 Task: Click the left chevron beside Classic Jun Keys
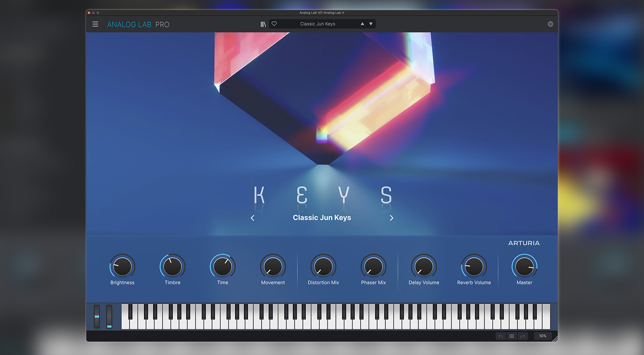tap(253, 218)
